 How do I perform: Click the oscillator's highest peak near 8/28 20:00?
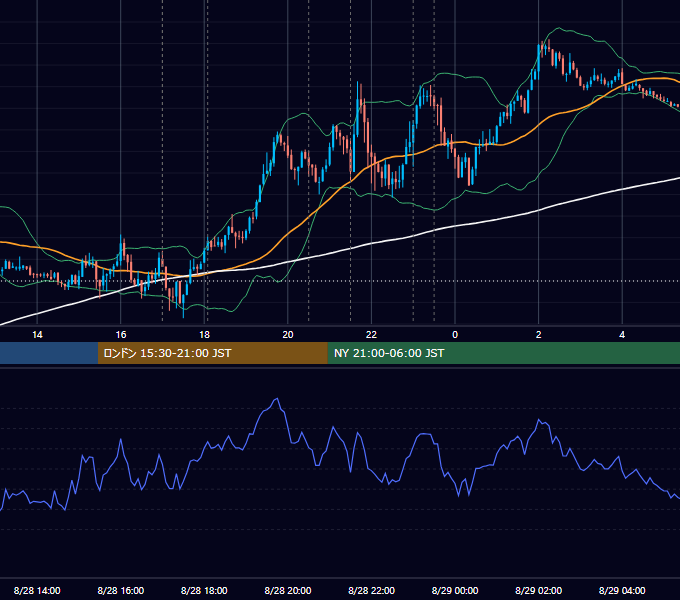[277, 399]
